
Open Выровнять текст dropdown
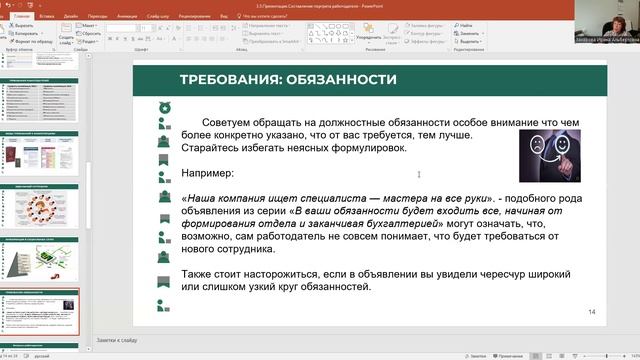click(x=263, y=33)
